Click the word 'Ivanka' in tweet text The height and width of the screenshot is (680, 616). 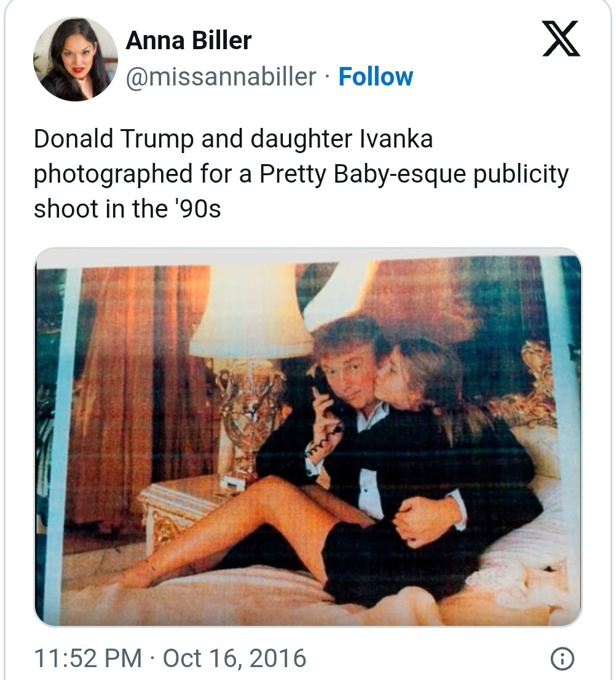396,139
